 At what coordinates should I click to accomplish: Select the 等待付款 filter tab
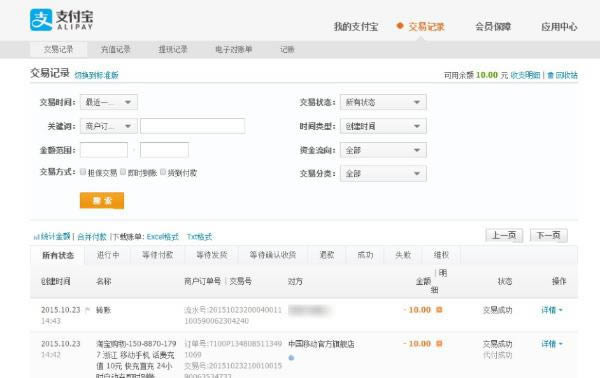pyautogui.click(x=158, y=255)
